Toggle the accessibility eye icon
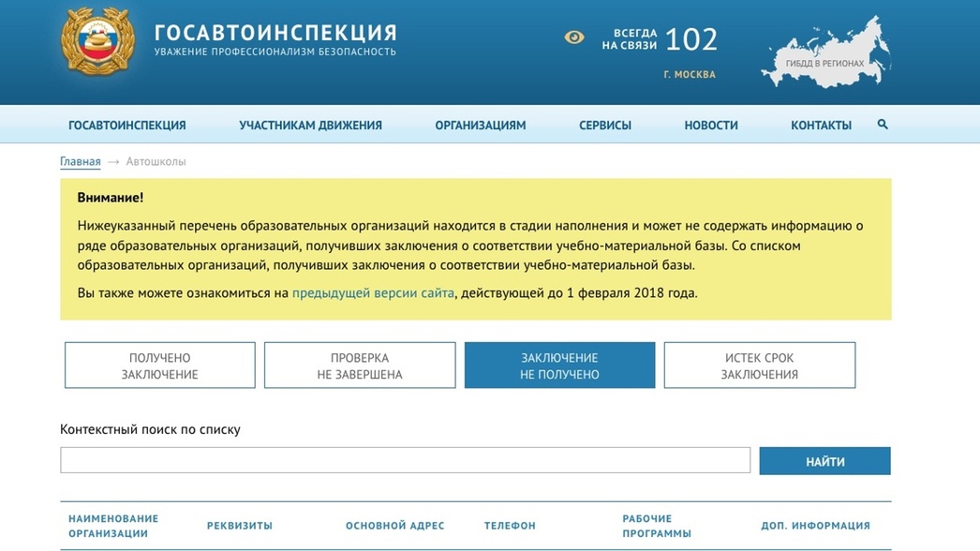The image size is (980, 551). coord(574,37)
